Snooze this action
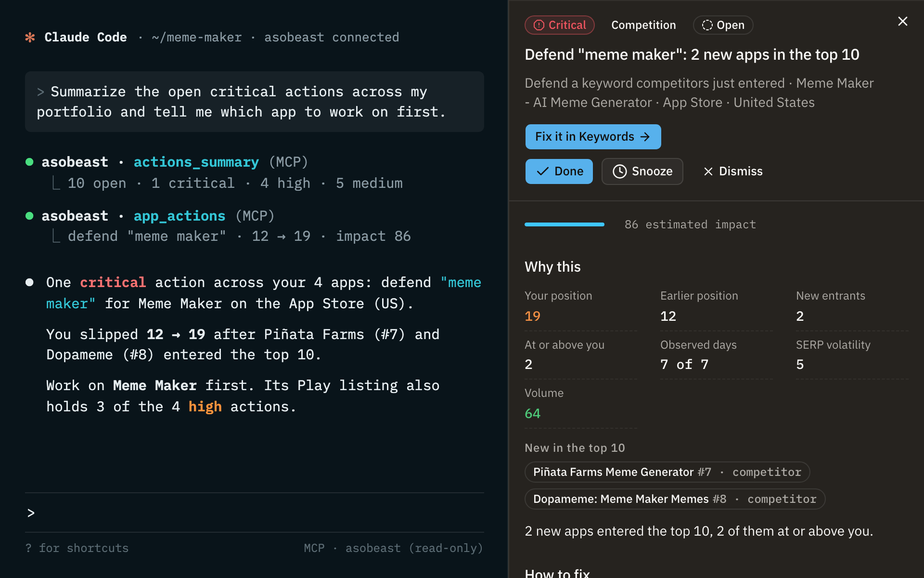The image size is (924, 578). coord(642,171)
